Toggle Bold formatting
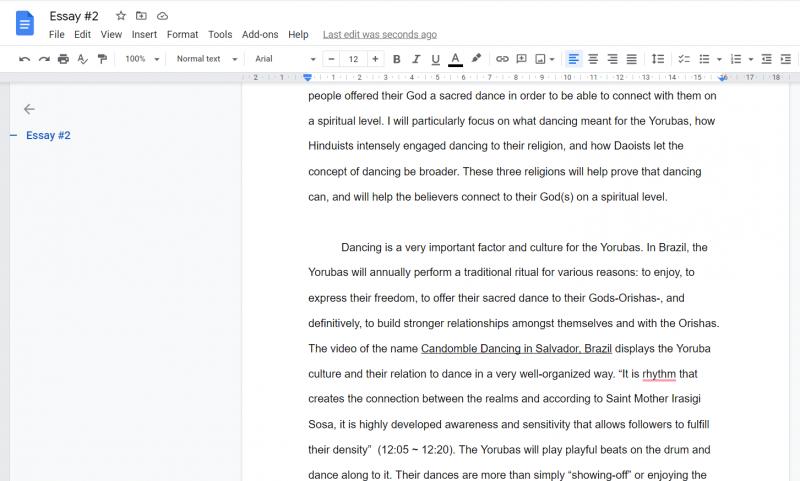 (396, 59)
